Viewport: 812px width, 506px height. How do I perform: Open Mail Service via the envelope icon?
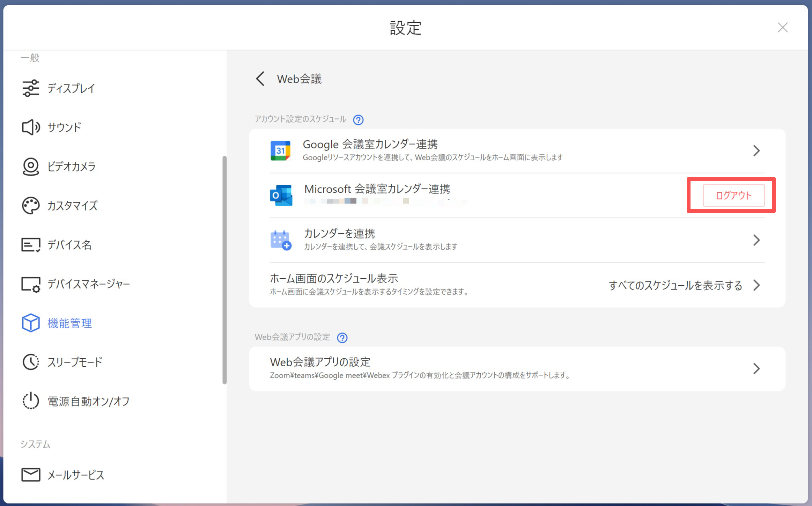31,475
